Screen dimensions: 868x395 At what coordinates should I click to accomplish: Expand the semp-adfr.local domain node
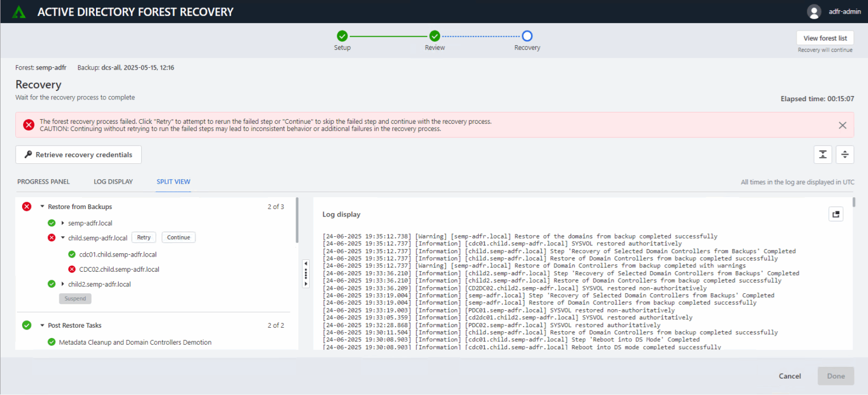click(x=63, y=223)
